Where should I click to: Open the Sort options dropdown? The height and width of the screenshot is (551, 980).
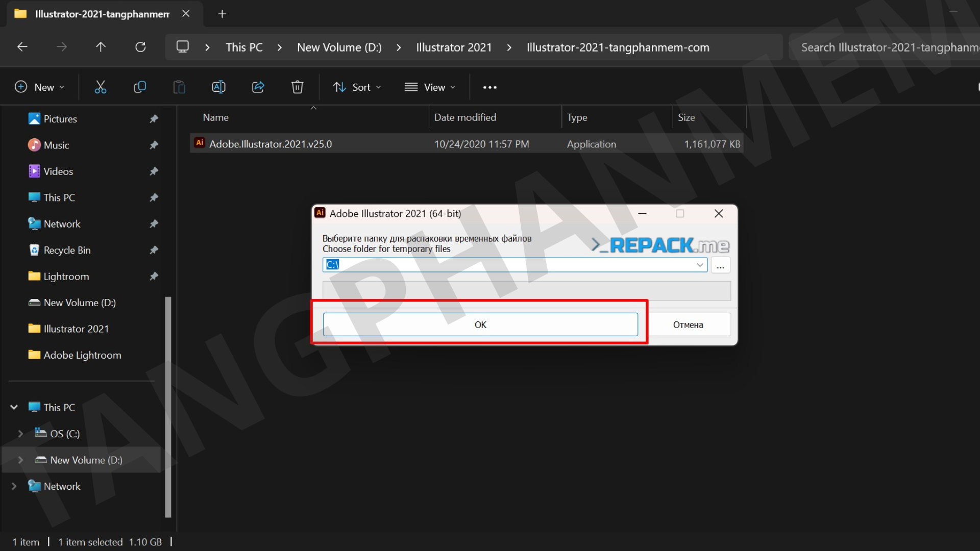357,87
